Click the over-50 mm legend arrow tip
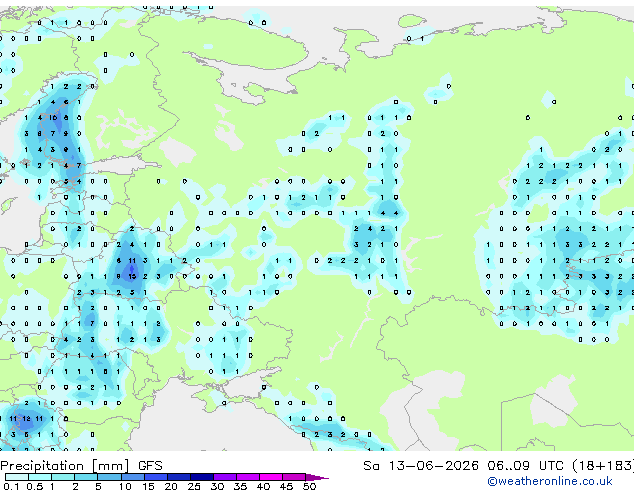 point(317,477)
